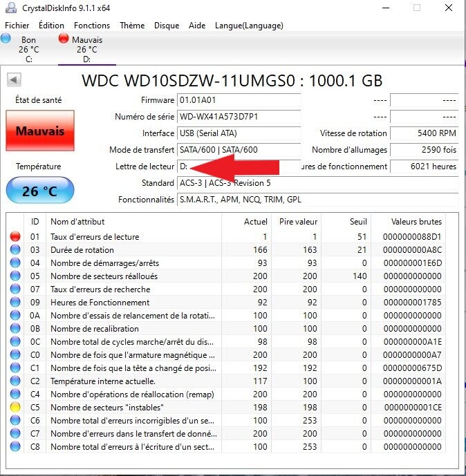
Task: Select the row Nombre de secteurs réalloués
Action: point(225,276)
